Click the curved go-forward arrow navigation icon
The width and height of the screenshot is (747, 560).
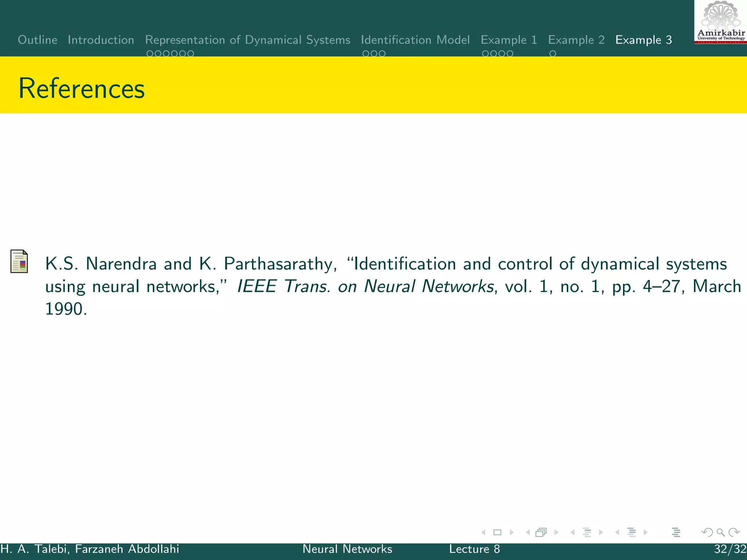click(x=734, y=532)
